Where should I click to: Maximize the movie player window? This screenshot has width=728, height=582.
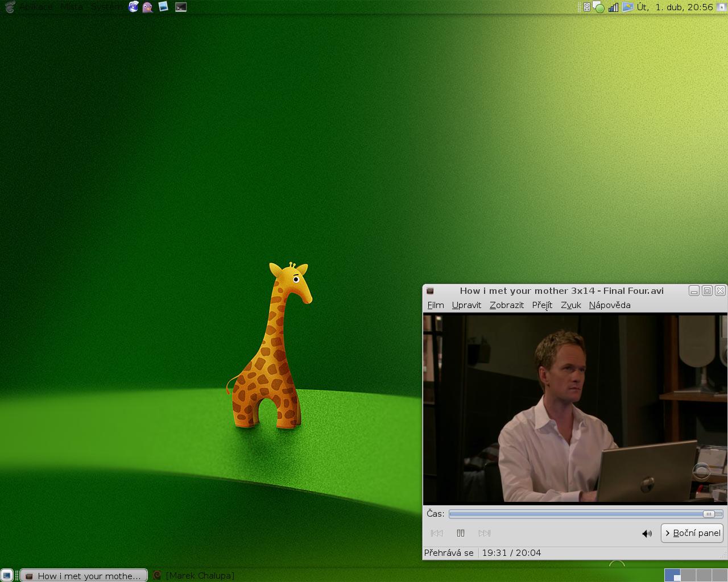[x=707, y=291]
